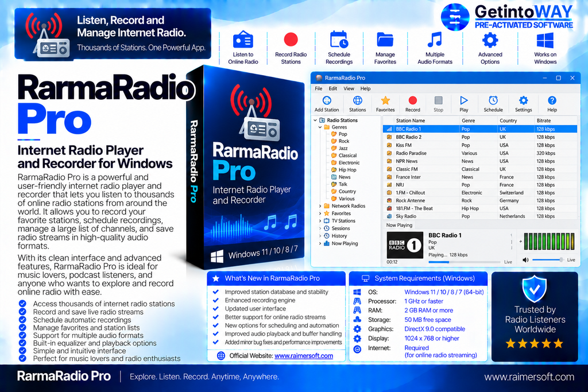This screenshot has height=392, width=588.
Task: Click the green audio level meter
Action: (x=549, y=242)
